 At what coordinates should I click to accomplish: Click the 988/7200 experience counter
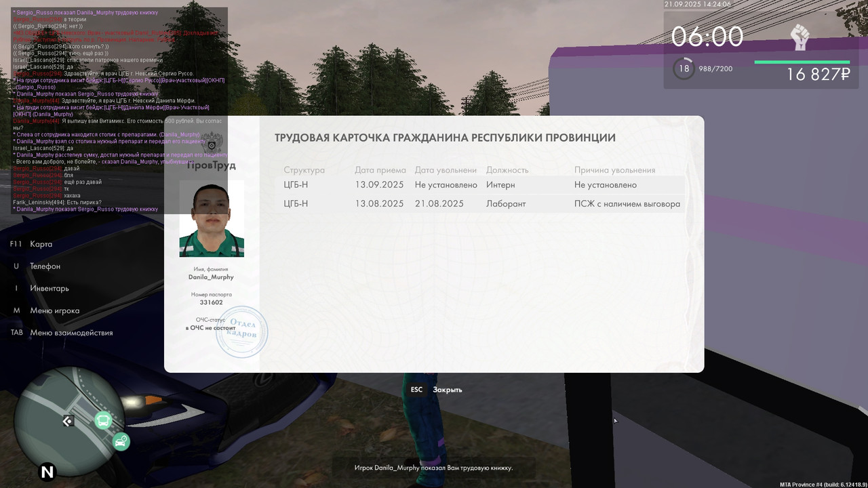(x=715, y=69)
